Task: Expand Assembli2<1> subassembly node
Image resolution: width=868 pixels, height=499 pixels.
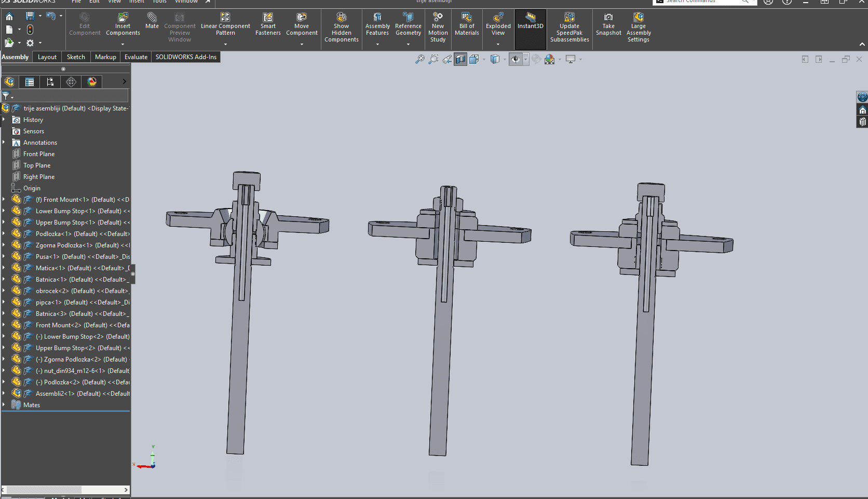Action: pos(4,394)
